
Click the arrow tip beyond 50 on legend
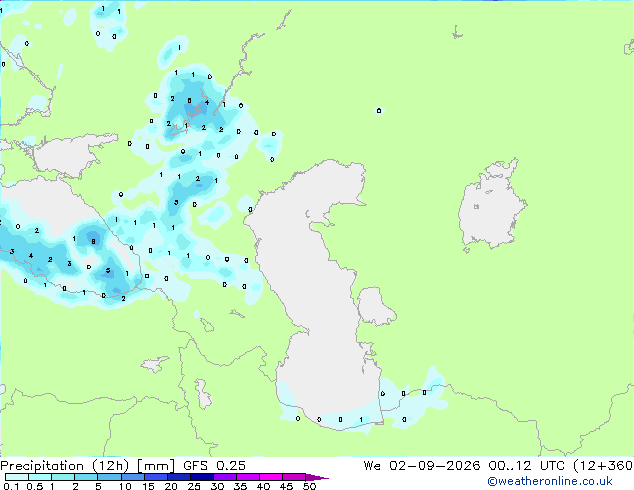[x=317, y=477]
